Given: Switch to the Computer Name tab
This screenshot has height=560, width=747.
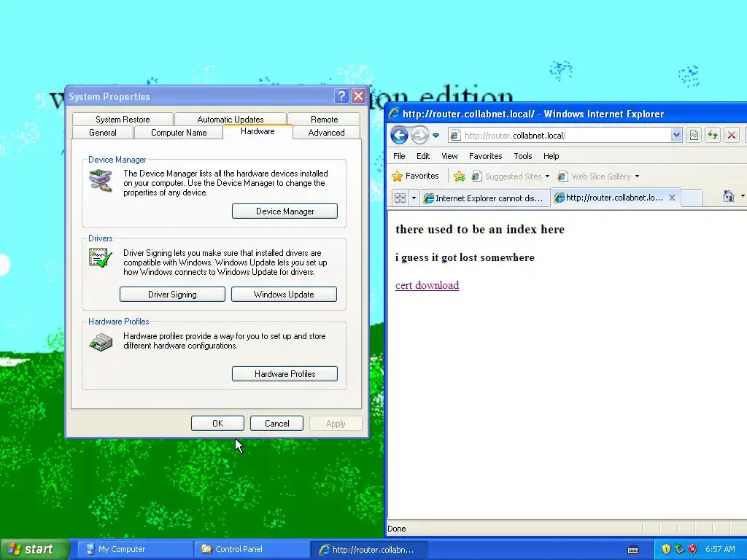Looking at the screenshot, I should (179, 133).
